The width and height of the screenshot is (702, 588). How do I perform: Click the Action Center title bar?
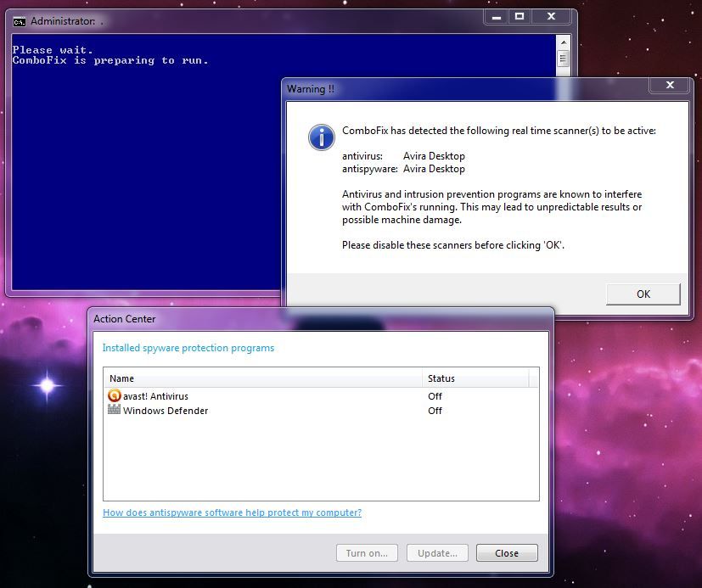[x=321, y=319]
